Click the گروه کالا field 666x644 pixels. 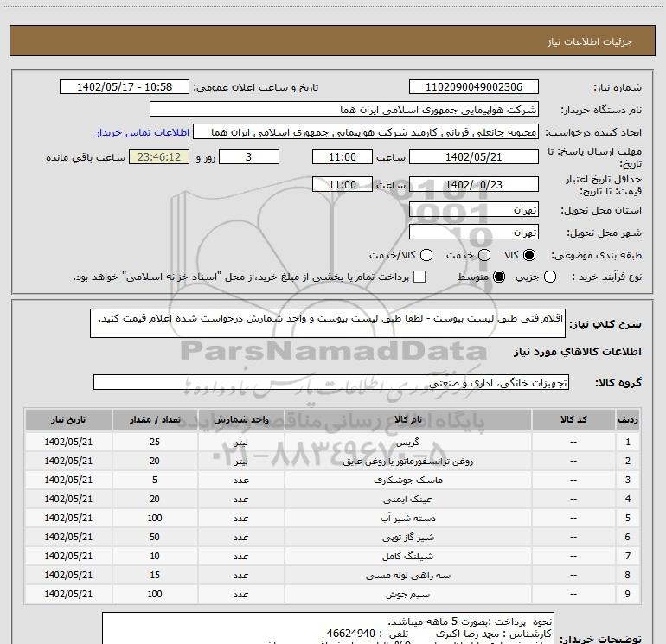click(x=330, y=382)
